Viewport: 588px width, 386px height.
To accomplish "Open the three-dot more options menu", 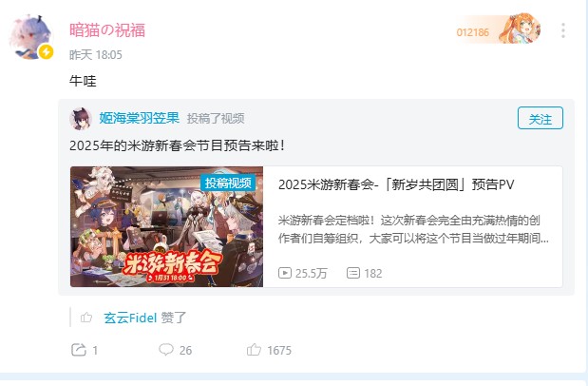I will tap(563, 30).
